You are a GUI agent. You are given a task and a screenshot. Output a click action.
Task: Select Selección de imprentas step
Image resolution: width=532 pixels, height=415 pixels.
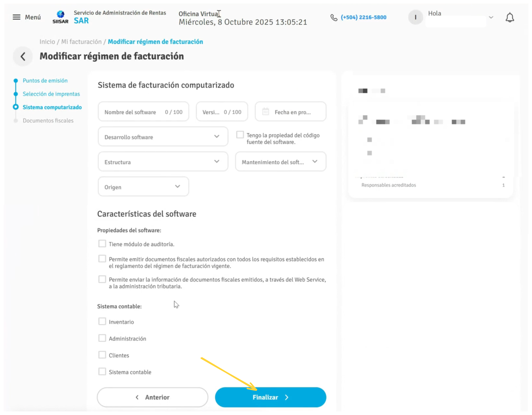[x=51, y=94]
